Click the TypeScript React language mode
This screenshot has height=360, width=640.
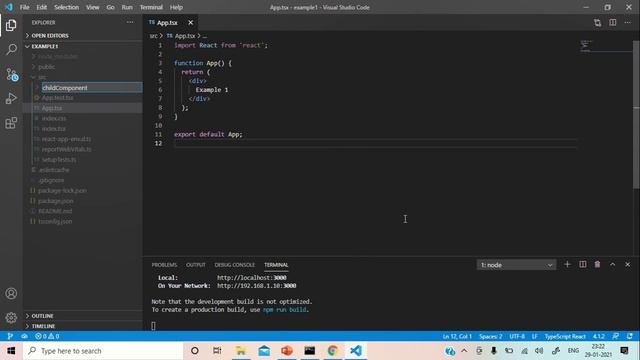(565, 336)
